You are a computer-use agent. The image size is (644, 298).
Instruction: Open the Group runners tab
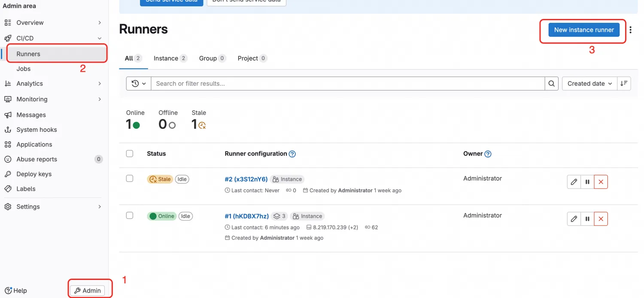point(208,58)
